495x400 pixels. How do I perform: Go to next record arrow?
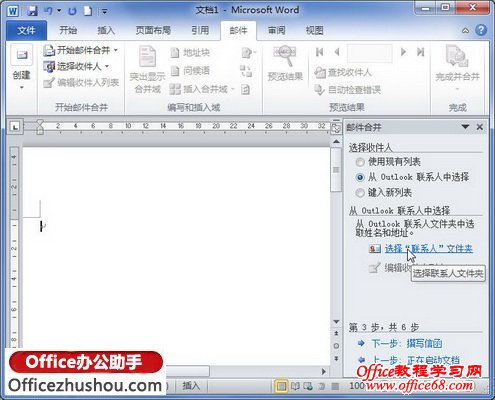[x=403, y=52]
